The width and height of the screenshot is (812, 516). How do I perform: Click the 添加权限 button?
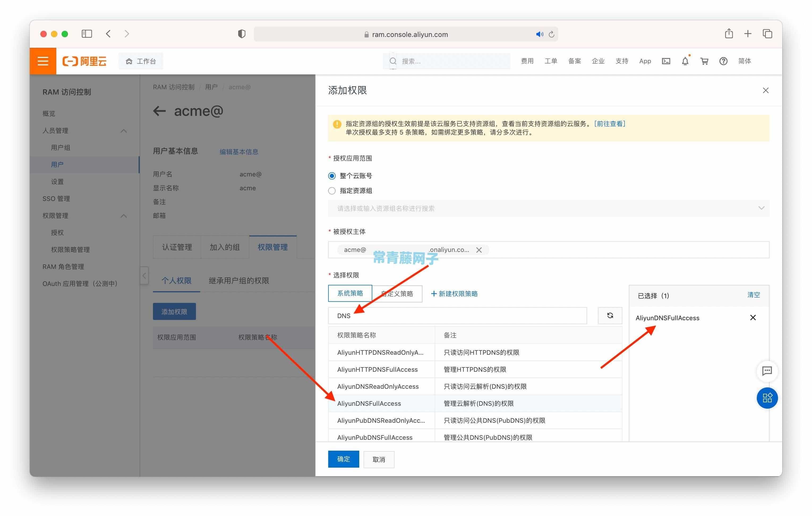coord(174,311)
